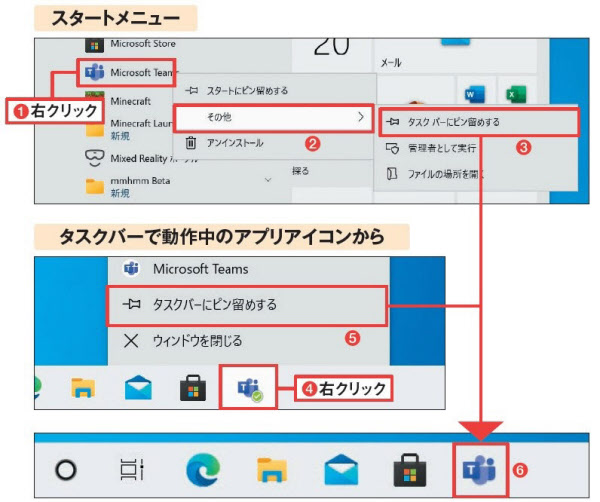Click the running Teams icon with the green check badge
600x502 pixels.
(x=248, y=387)
